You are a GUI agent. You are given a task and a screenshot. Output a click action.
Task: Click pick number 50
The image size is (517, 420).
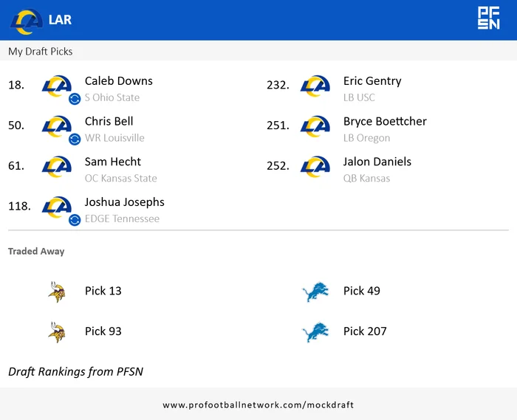pos(16,125)
